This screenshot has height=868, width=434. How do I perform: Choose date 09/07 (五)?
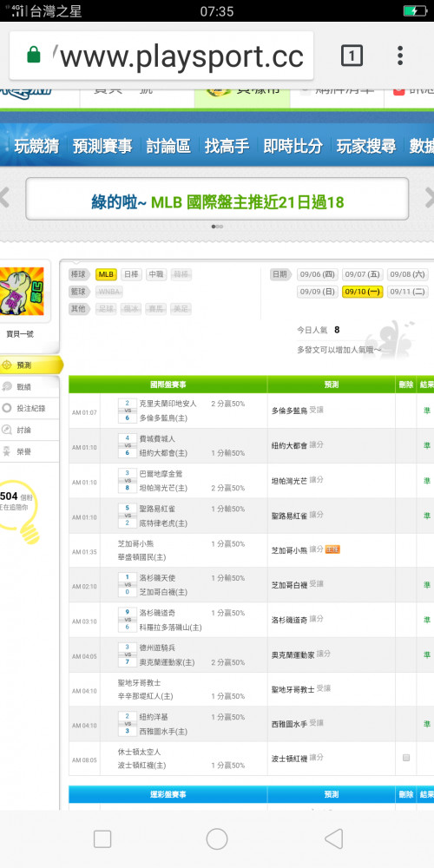pyautogui.click(x=362, y=274)
